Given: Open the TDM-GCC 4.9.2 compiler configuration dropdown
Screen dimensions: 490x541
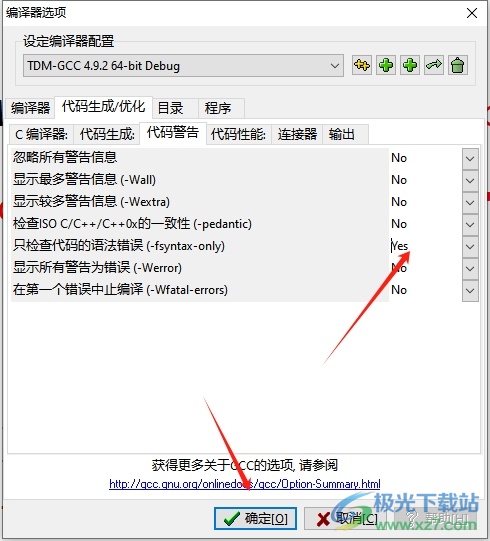Looking at the screenshot, I should coord(183,66).
